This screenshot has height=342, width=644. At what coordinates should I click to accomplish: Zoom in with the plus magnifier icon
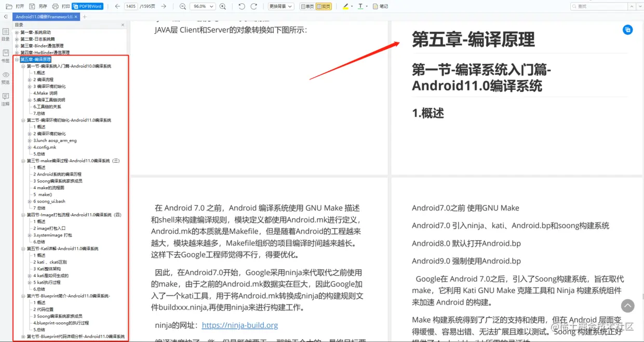[223, 6]
